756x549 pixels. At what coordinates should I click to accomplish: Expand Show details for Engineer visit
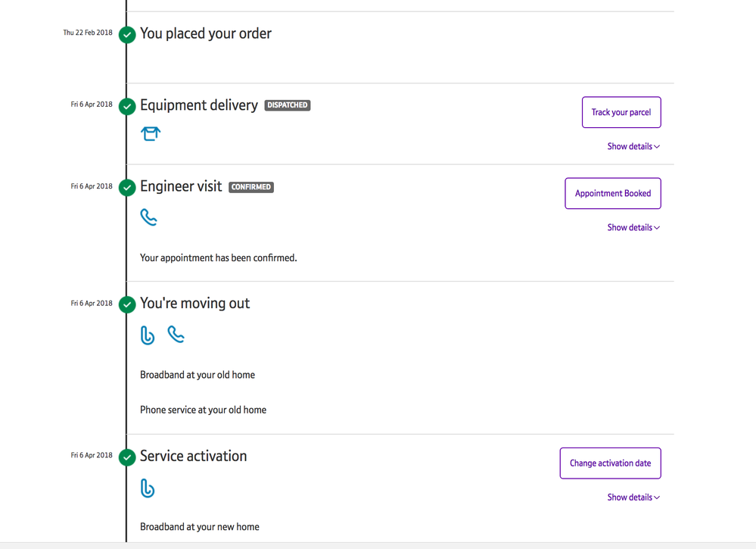pos(633,227)
